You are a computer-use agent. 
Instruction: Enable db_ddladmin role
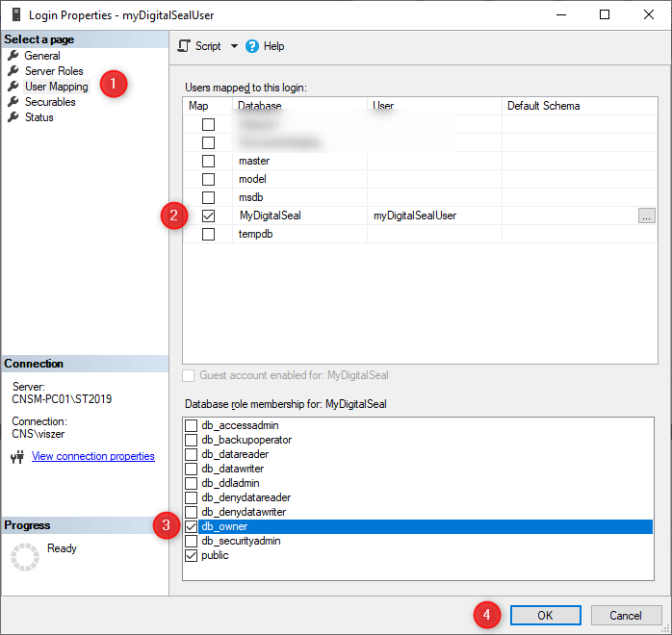click(x=191, y=483)
